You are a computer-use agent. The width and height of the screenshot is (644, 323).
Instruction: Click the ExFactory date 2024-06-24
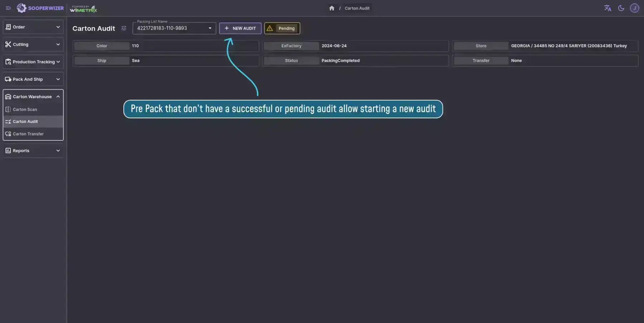coord(334,46)
